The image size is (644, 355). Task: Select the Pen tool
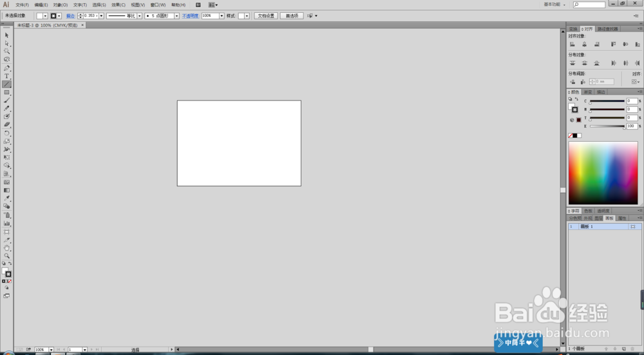point(6,68)
